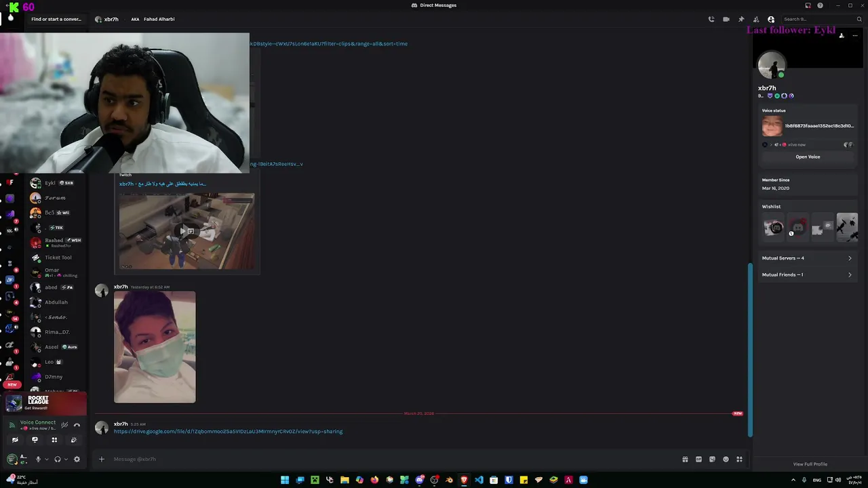Open pinned messages pin icon
The height and width of the screenshot is (488, 868).
click(741, 19)
